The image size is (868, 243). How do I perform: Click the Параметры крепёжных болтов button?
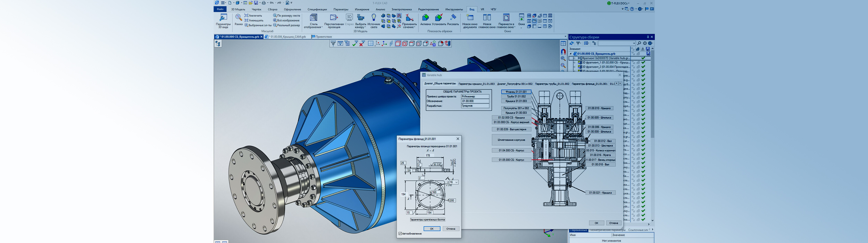click(427, 220)
